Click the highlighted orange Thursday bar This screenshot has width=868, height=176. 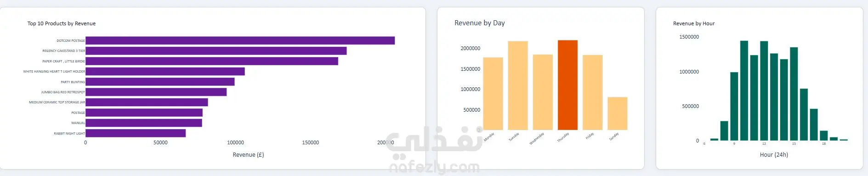click(567, 85)
